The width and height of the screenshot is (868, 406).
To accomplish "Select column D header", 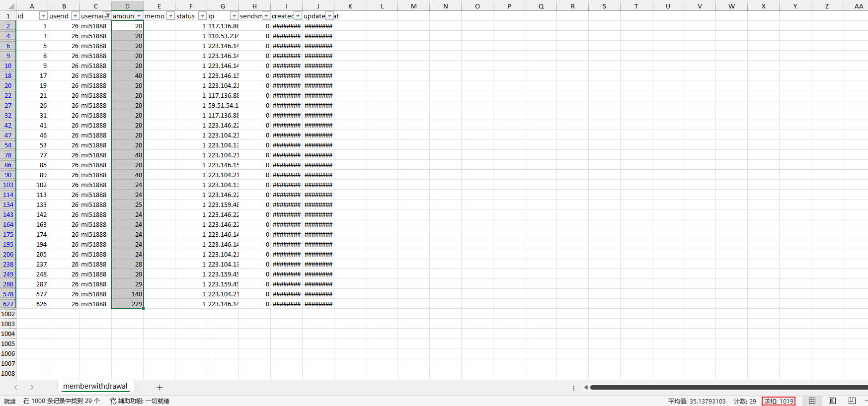I will coord(127,6).
